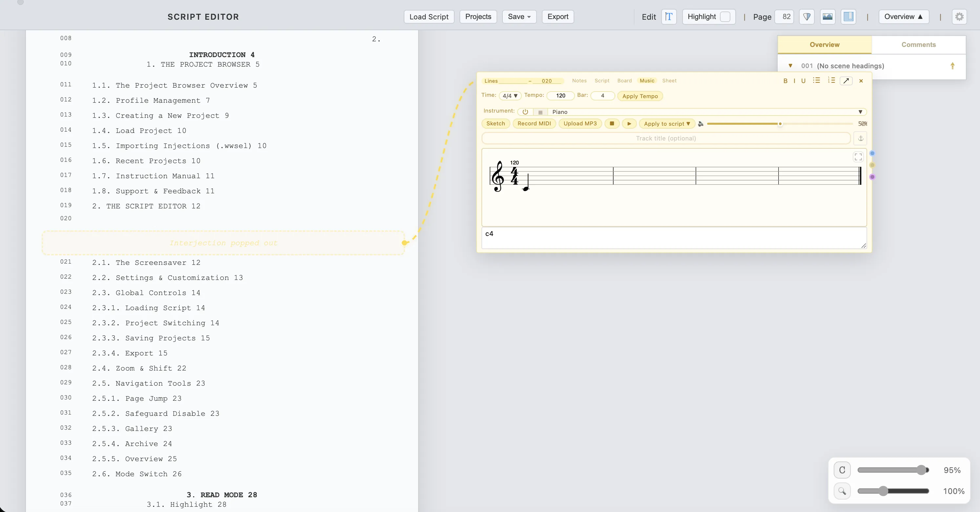Expand the sheet music to fullscreen

click(x=858, y=157)
